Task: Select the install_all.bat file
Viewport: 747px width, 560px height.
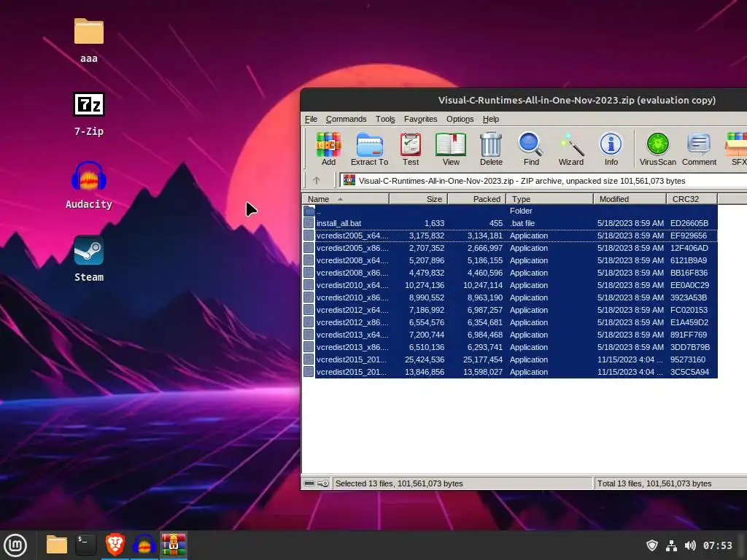Action: point(510,223)
